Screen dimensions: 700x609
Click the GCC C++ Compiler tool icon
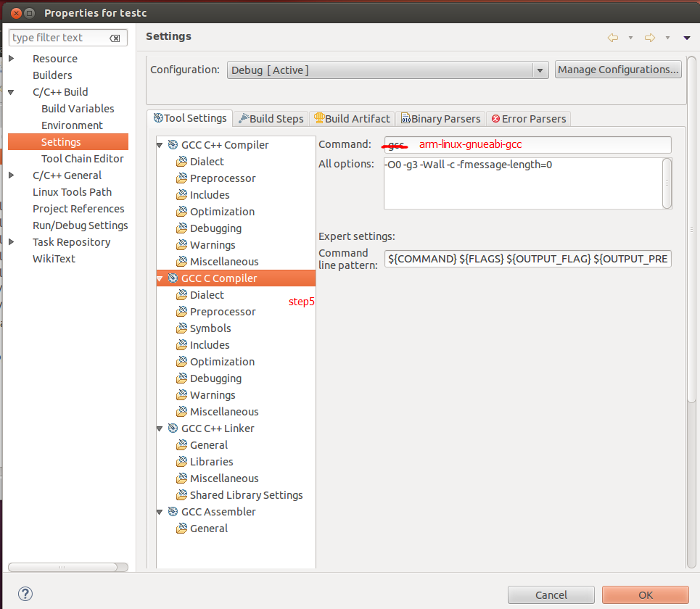pos(173,144)
